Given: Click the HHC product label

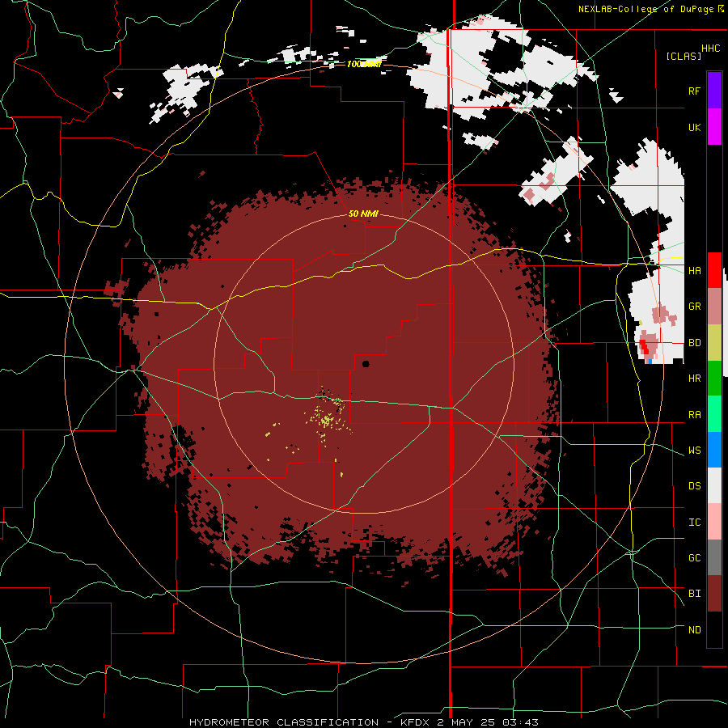Looking at the screenshot, I should (x=710, y=49).
